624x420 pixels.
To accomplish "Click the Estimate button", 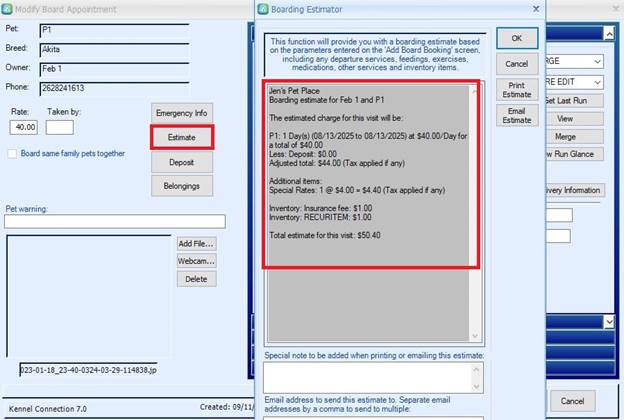I will point(182,137).
